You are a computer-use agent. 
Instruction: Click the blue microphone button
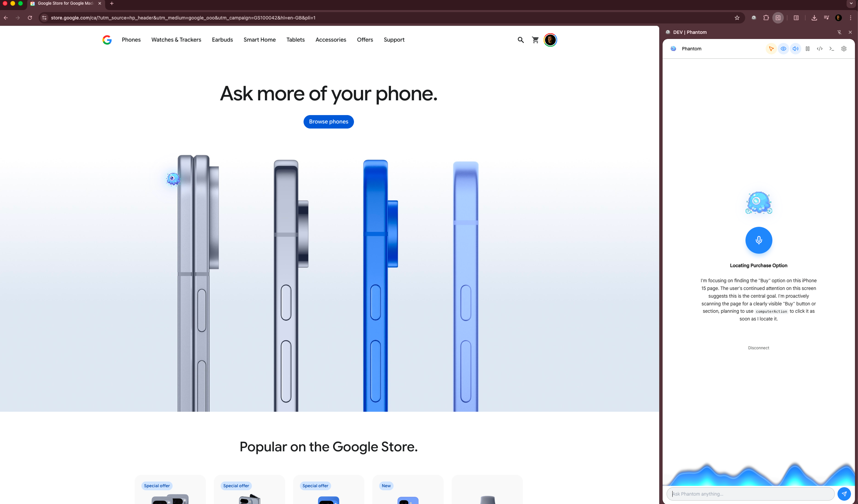pyautogui.click(x=758, y=240)
